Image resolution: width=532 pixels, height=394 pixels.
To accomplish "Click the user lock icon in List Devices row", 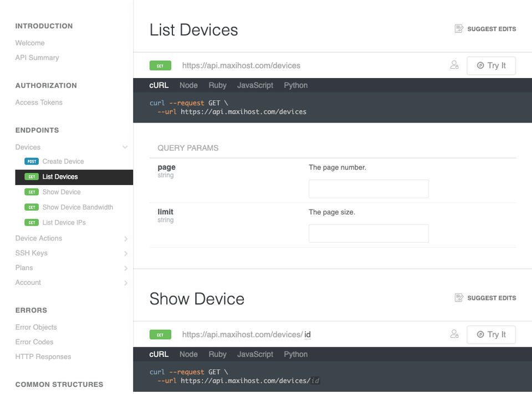I will click(454, 65).
